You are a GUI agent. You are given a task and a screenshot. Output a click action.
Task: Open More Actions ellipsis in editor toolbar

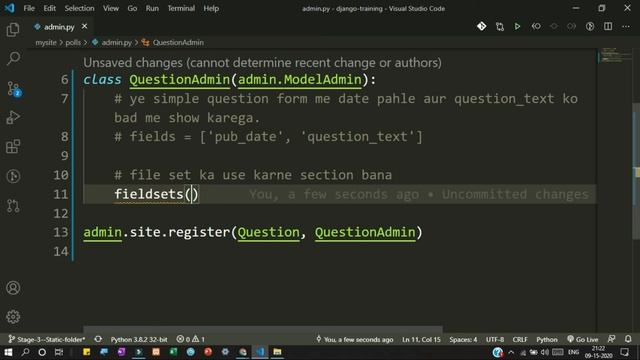[x=626, y=27]
